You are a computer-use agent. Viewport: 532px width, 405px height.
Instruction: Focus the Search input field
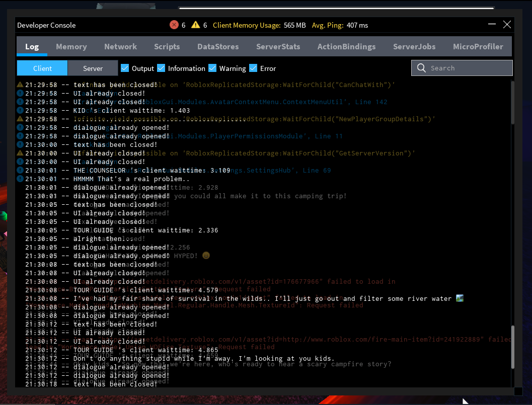468,68
